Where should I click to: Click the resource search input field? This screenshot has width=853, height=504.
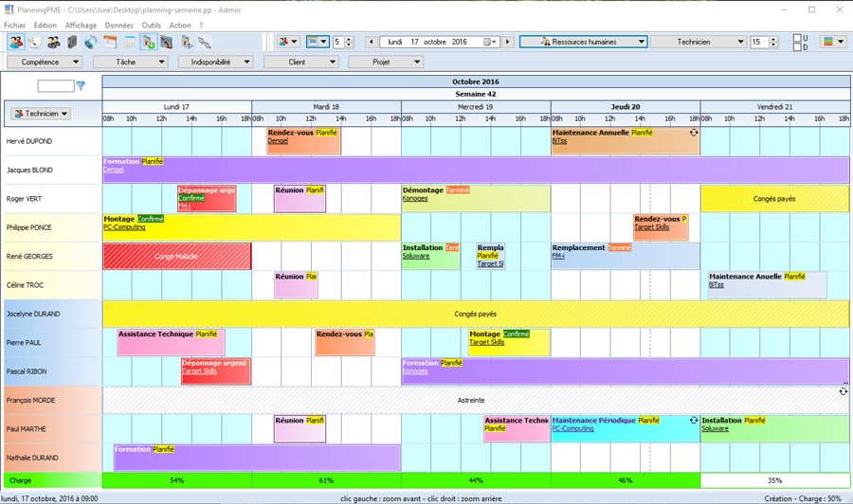tap(56, 86)
